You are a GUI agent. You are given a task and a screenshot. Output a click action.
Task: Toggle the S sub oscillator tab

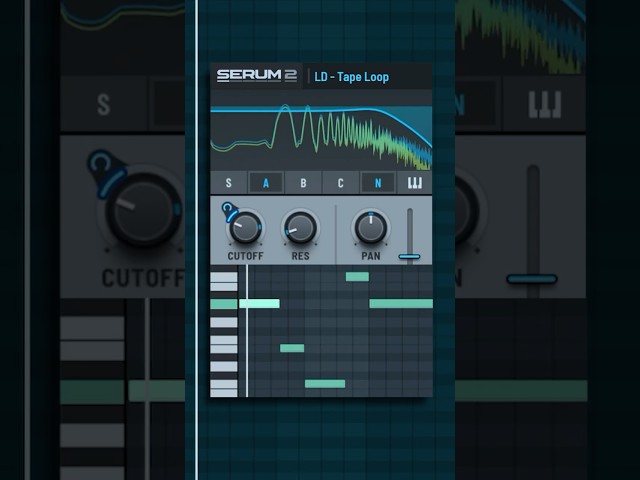[229, 183]
